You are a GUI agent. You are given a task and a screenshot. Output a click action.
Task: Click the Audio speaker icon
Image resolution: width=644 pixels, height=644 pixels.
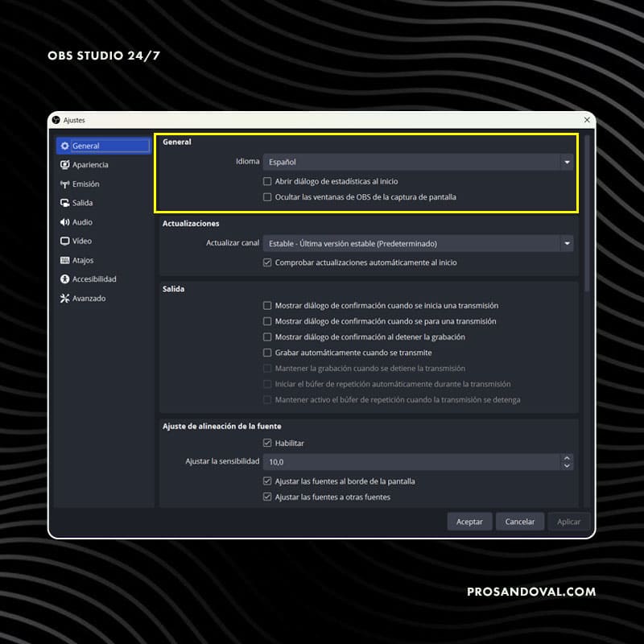tap(64, 222)
